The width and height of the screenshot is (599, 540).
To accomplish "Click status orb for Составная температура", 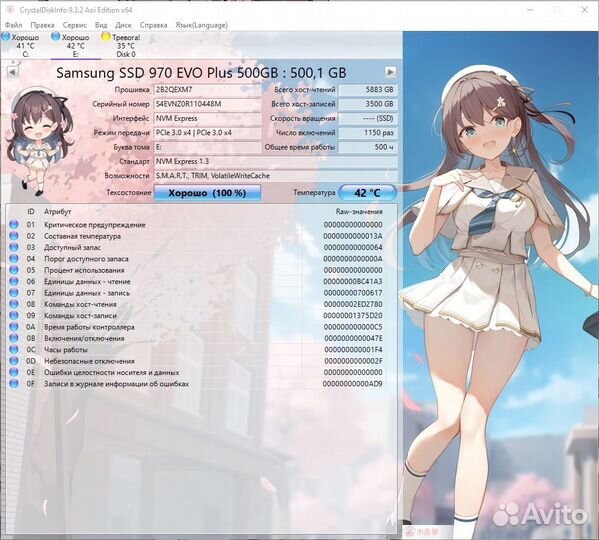I will 14,236.
